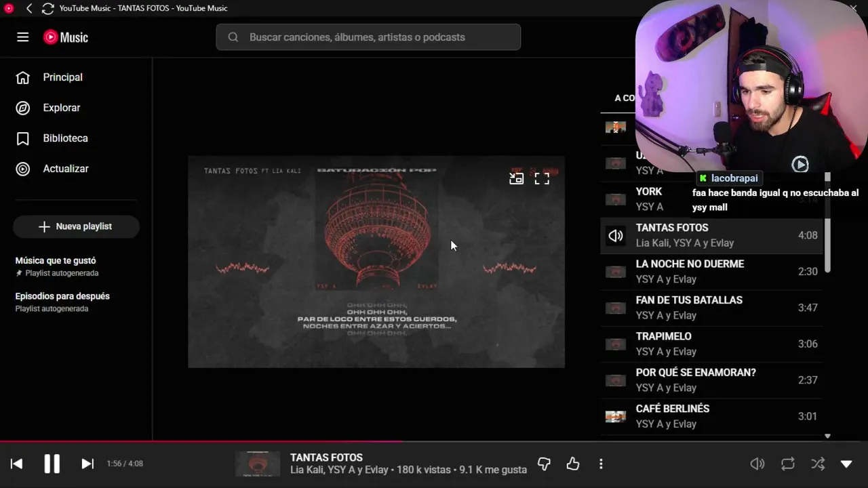868x488 pixels.
Task: Switch the video to the miniplayer
Action: coord(516,178)
